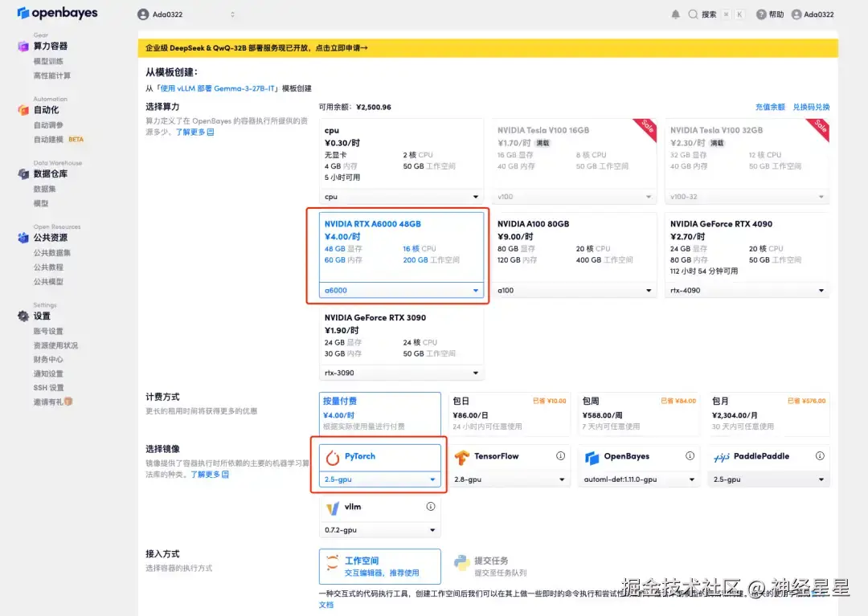868x616 pixels.
Task: Click the OpenBayes image logo icon
Action: (x=592, y=457)
